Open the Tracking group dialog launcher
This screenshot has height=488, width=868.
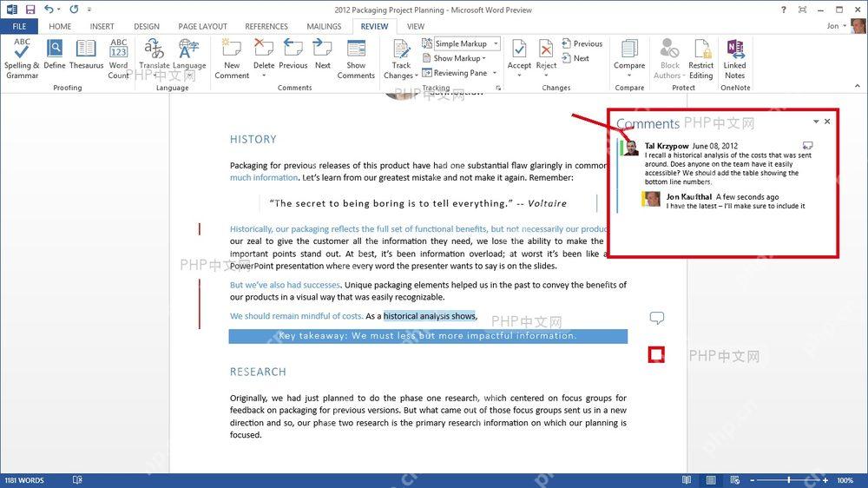498,88
